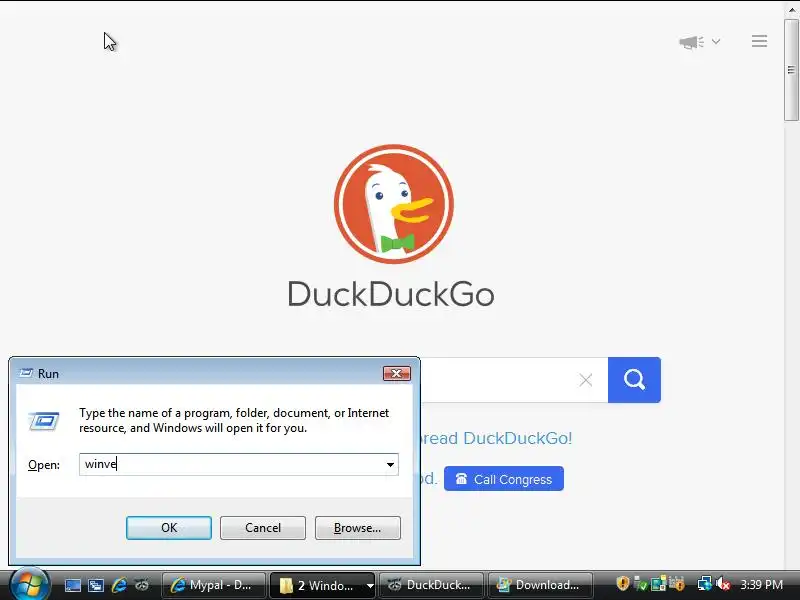Click the DuckDuckGo duck logo

click(x=393, y=204)
